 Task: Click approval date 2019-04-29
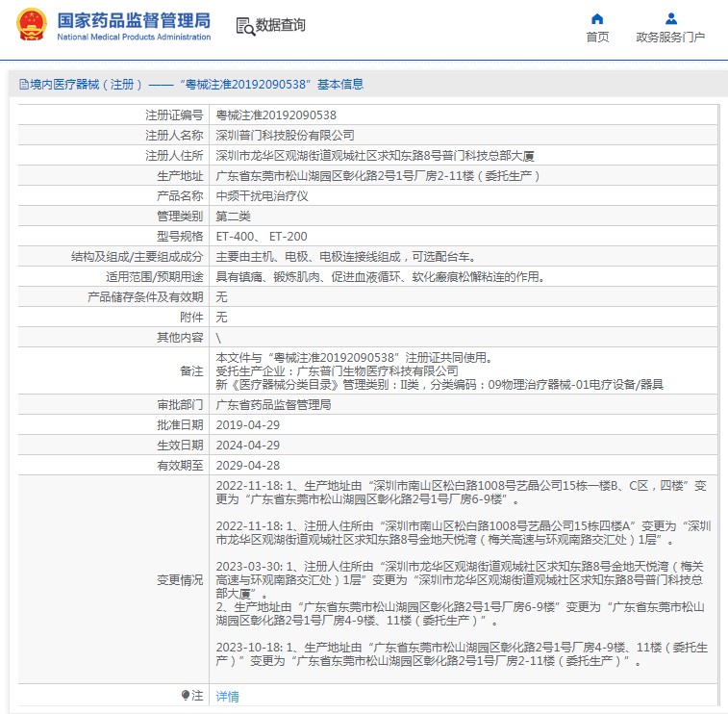tap(248, 425)
